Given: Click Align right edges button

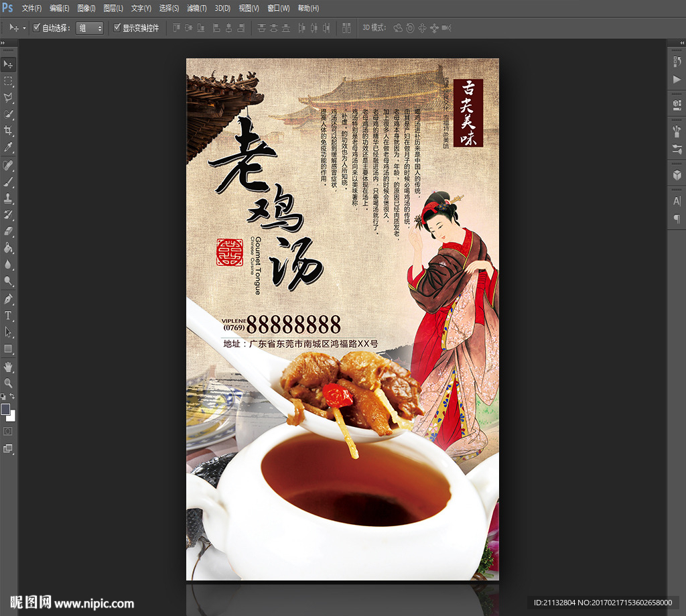Looking at the screenshot, I should click(x=241, y=28).
